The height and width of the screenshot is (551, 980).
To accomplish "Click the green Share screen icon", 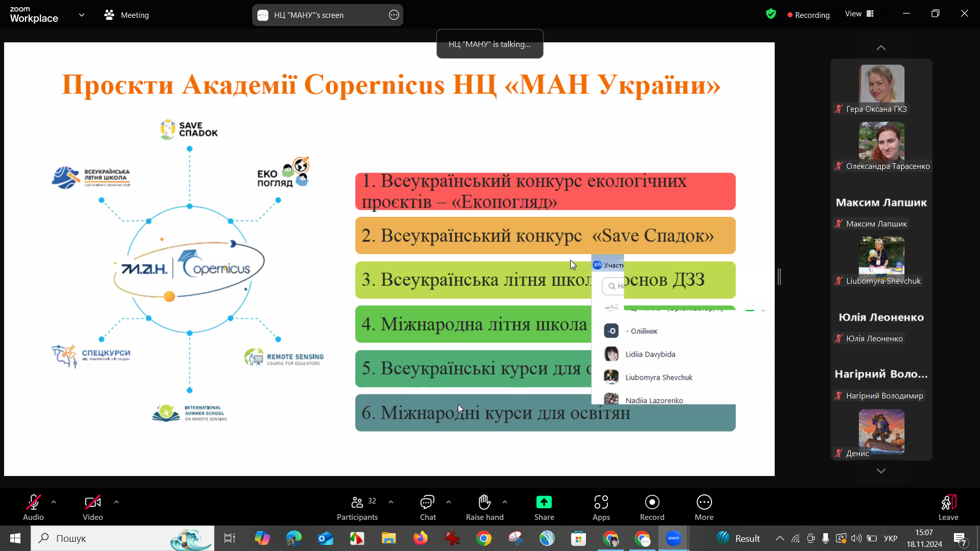I will (544, 503).
